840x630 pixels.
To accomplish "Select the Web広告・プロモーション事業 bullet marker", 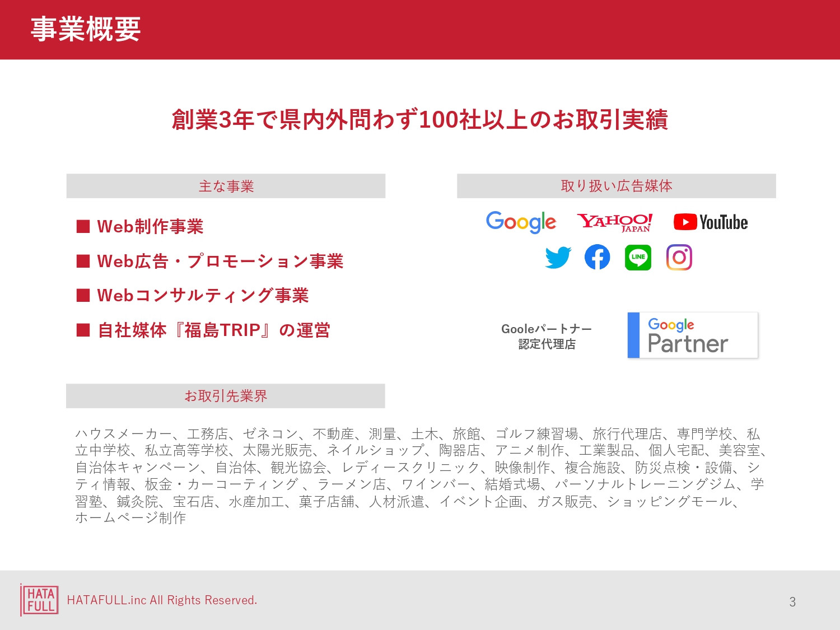I will 82,261.
